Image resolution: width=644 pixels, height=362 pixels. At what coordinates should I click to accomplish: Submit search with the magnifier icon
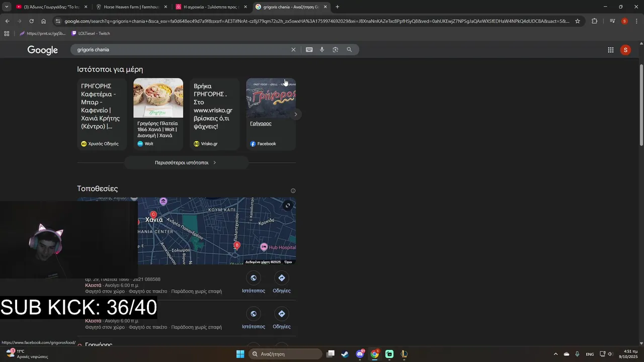coord(349,50)
